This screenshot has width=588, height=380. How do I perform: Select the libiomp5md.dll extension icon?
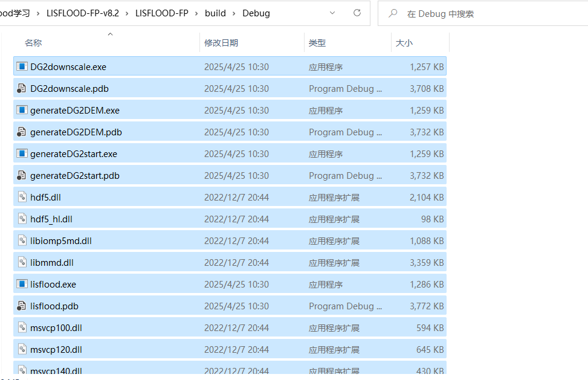coord(22,240)
